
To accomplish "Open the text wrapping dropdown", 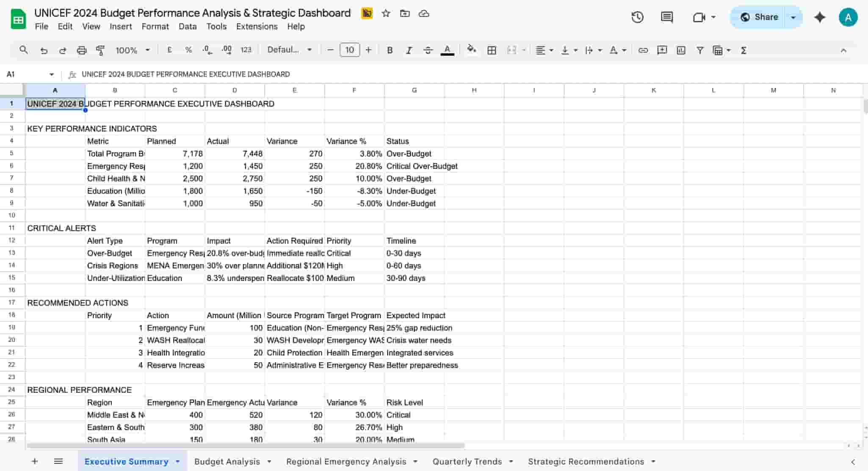I will [x=593, y=50].
